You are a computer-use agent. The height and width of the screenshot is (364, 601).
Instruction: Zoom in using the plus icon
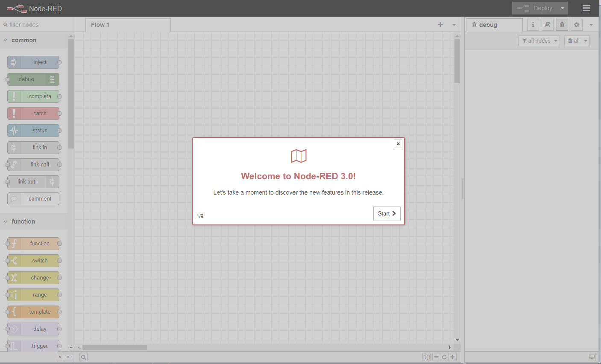[452, 357]
